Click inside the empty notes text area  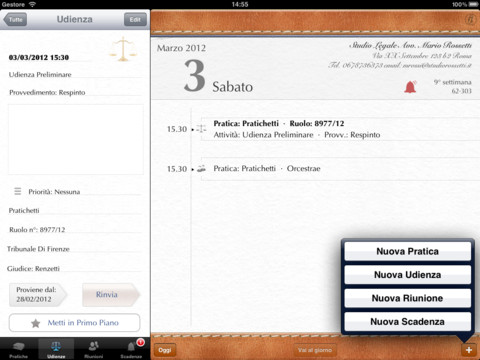[76, 139]
